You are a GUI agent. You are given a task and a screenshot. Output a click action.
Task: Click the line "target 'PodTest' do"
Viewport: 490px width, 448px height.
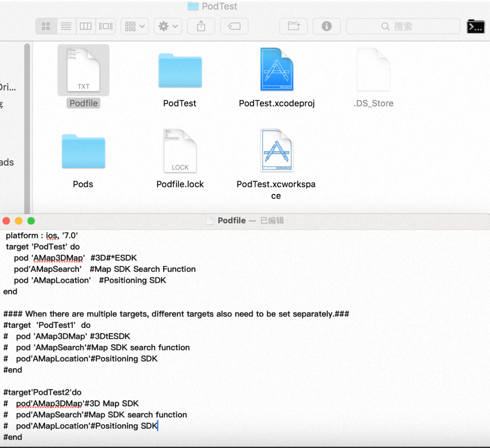pos(43,247)
